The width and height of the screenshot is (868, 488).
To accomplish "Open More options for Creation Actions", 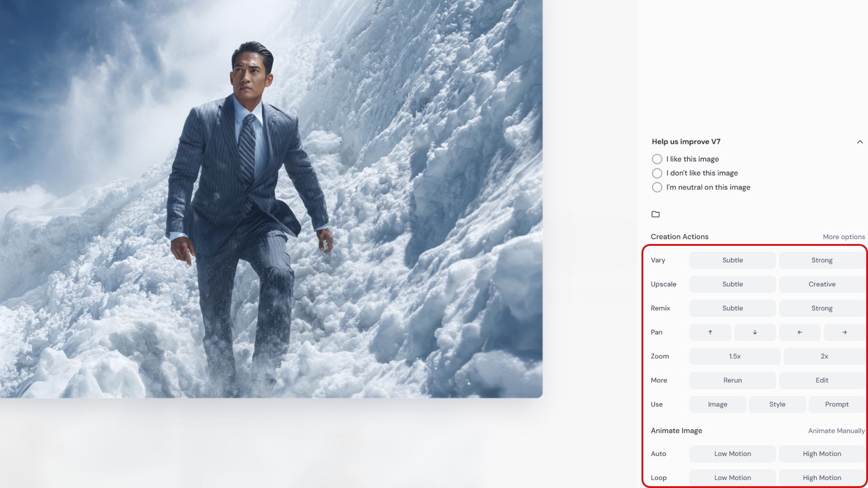I will tap(844, 237).
